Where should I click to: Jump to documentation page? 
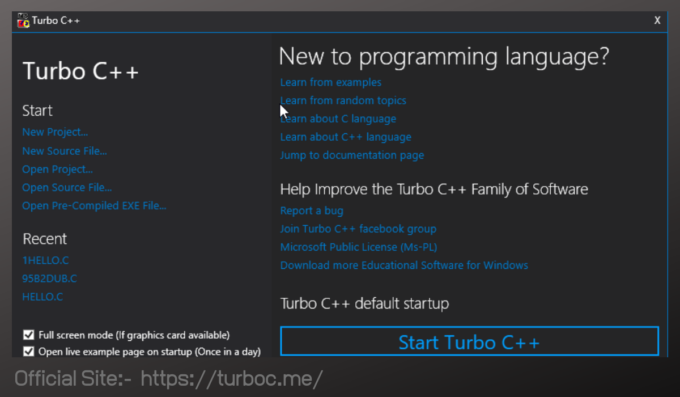[x=352, y=155]
